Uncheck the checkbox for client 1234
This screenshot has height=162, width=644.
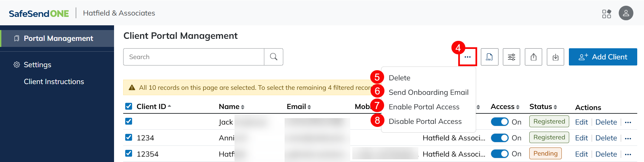(129, 137)
